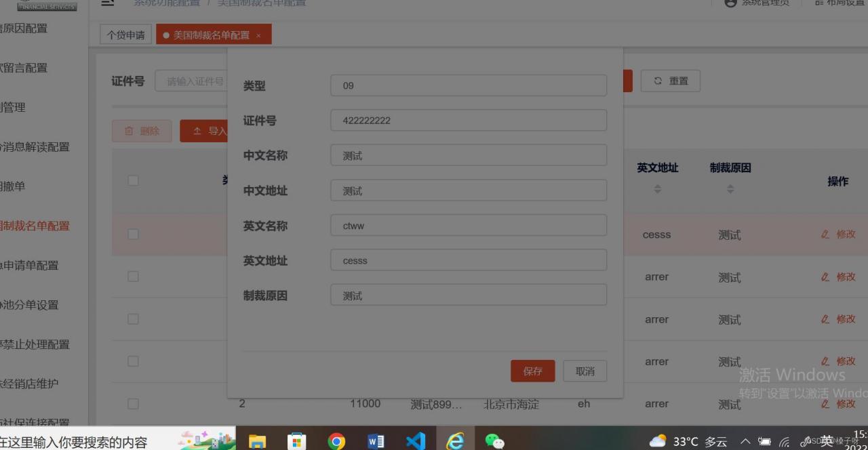Click the 导入 import button

[203, 131]
